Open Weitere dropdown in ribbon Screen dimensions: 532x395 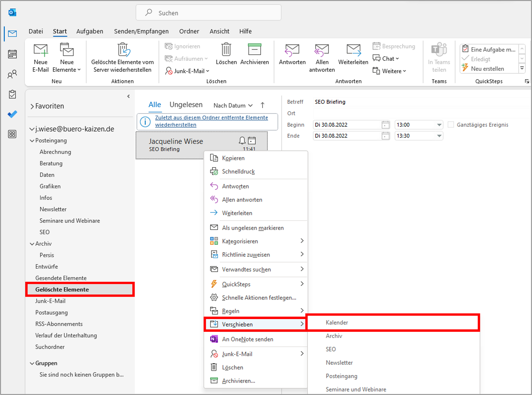(x=389, y=71)
